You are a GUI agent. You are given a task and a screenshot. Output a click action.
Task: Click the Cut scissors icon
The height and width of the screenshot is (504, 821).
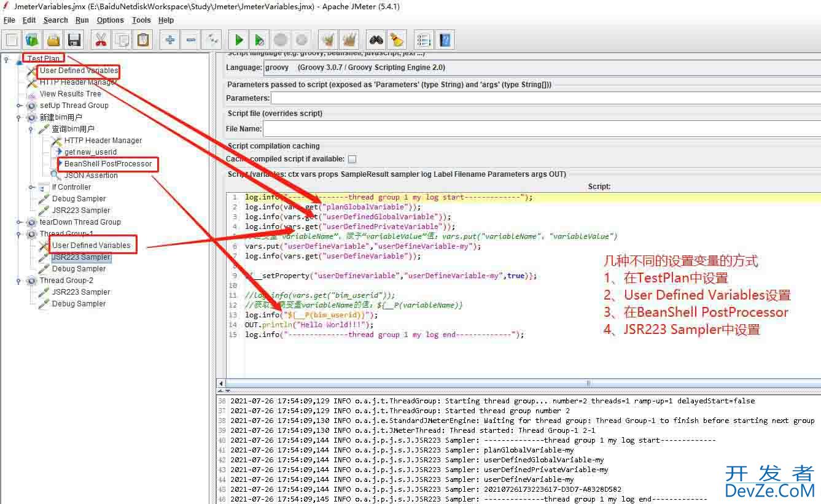click(x=101, y=41)
